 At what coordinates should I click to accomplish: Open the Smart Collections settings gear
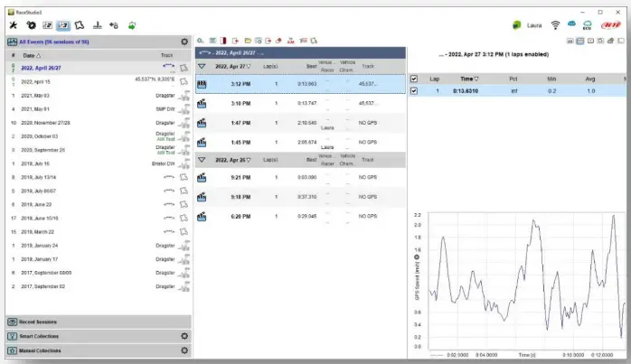[184, 336]
